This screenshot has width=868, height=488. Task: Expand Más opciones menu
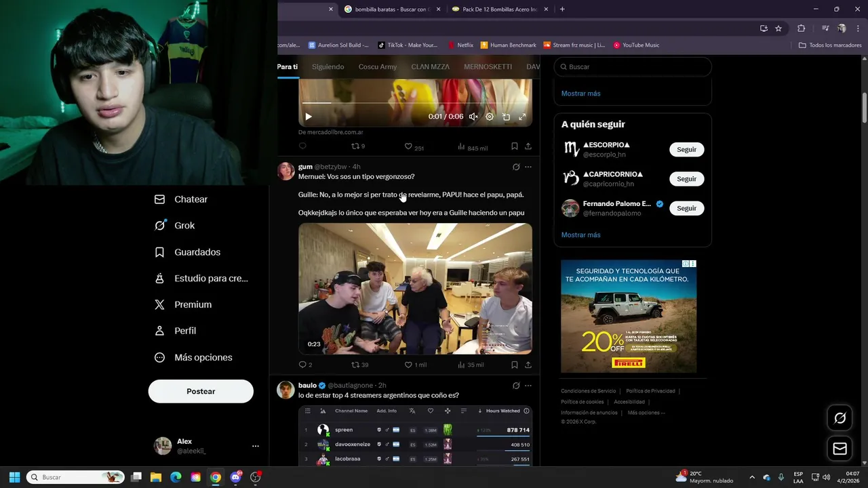point(193,357)
